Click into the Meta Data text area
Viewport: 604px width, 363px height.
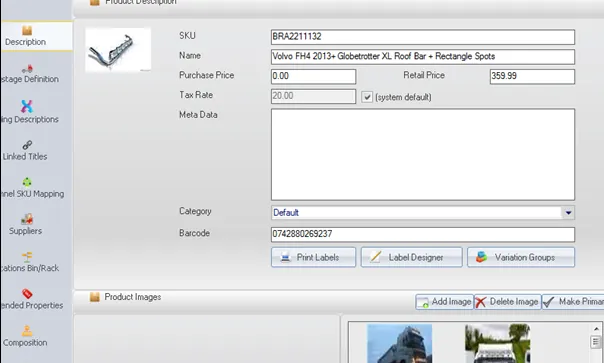pyautogui.click(x=423, y=154)
